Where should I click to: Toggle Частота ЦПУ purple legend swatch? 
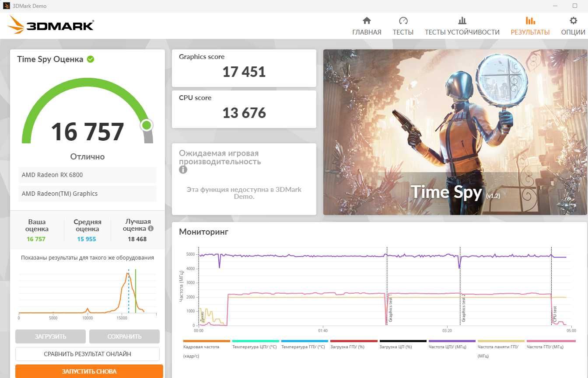(x=452, y=341)
